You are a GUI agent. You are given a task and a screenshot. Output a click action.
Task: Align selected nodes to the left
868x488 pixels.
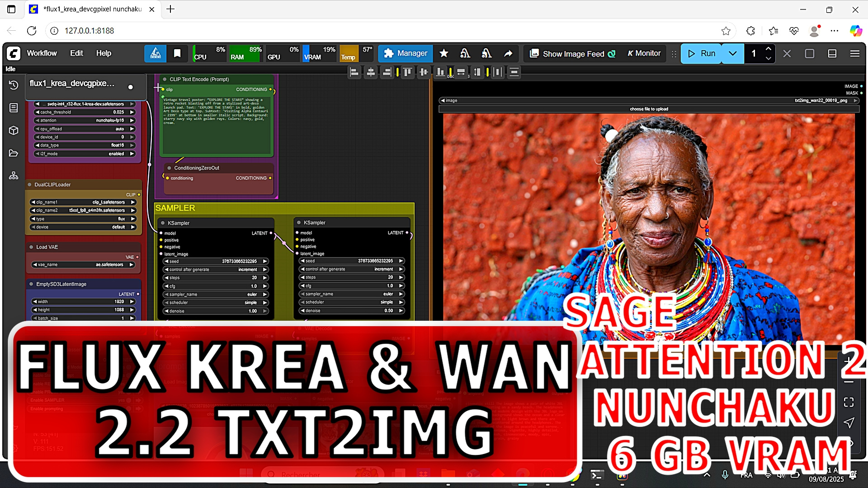354,72
